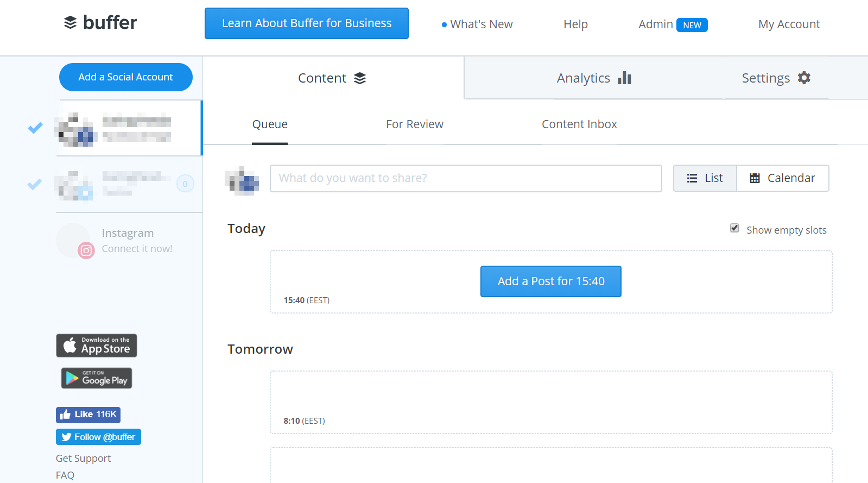Click the Today heading

pos(246,229)
